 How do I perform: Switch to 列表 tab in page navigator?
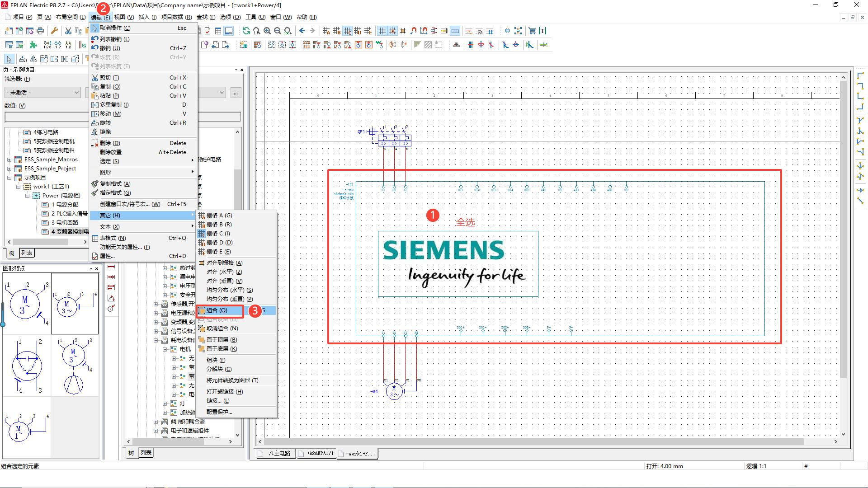27,253
